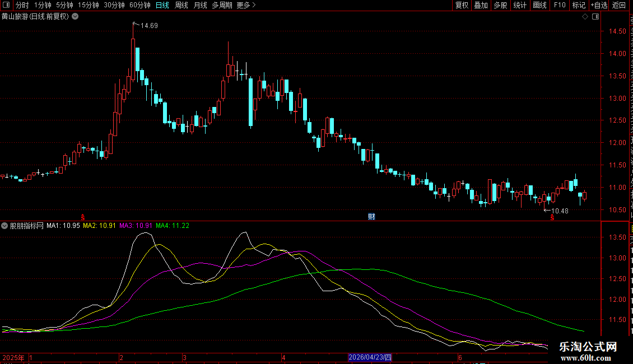Open the 多股 multi-stock view

(x=500, y=5)
